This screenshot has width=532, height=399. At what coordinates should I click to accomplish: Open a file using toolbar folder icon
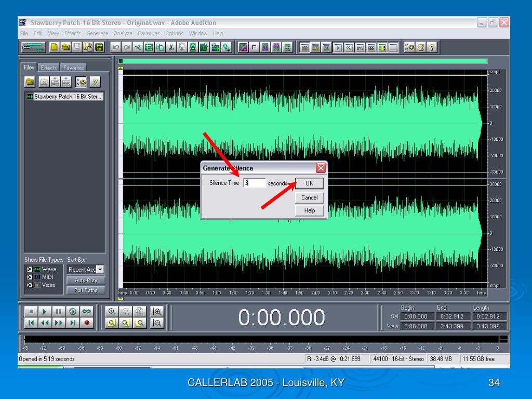(65, 47)
